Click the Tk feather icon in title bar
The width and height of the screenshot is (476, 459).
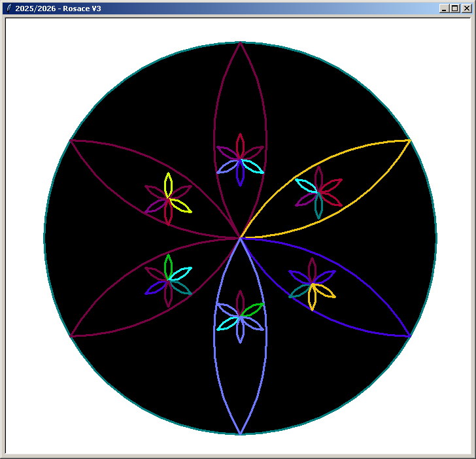(8, 8)
